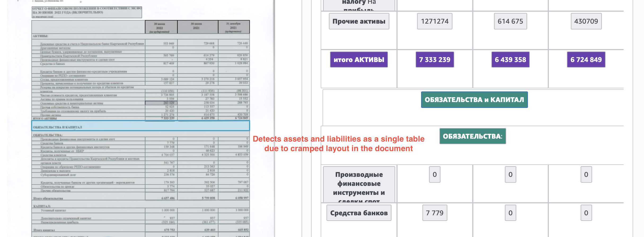Click middle zero in Производные финансовые инструменты row

pyautogui.click(x=510, y=174)
